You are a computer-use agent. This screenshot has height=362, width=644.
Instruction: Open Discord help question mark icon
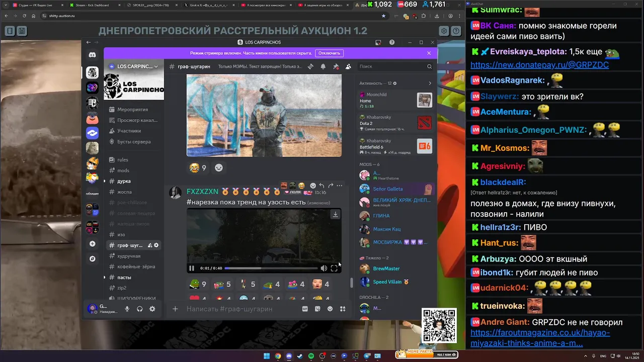(392, 42)
